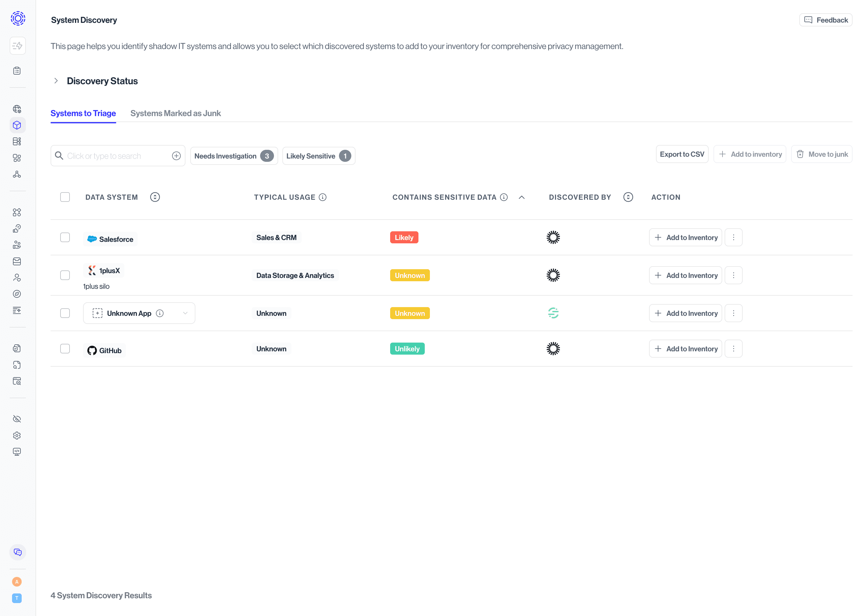Screen dimensions: 867x616
Task: Click the crossed-out eye icon in sidebar
Action: (x=17, y=419)
